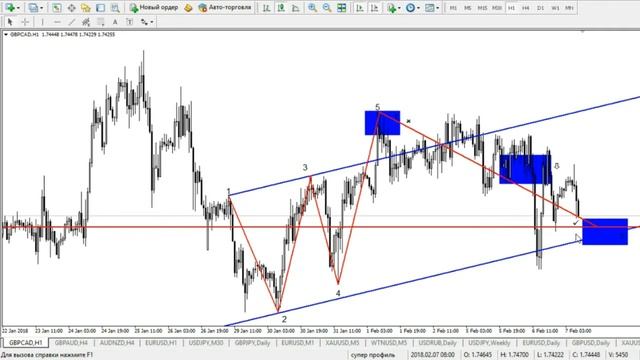Select the text tool A

[x=115, y=22]
